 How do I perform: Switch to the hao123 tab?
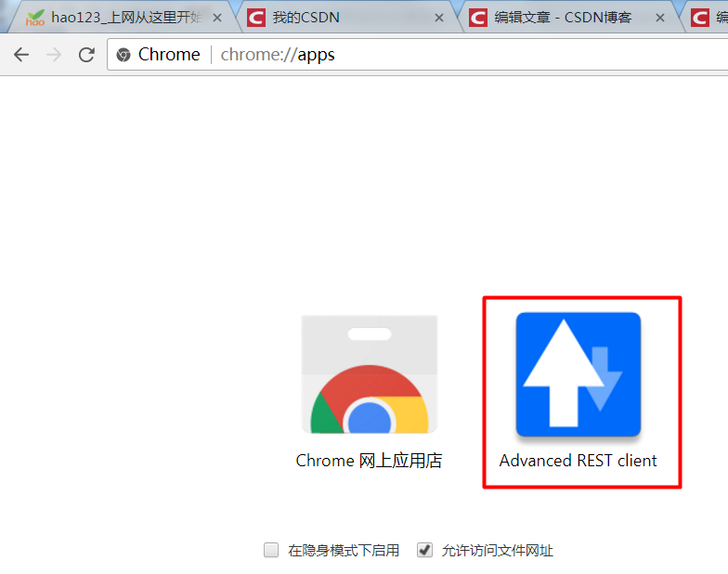point(126,18)
